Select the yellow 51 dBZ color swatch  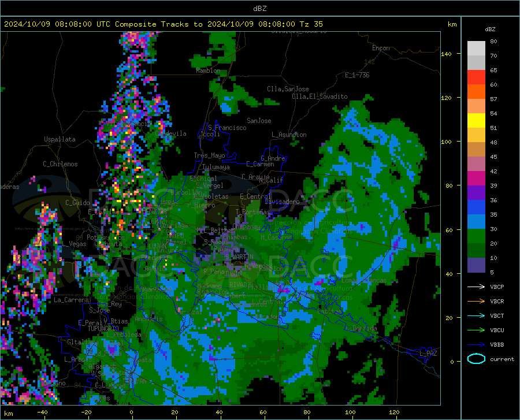(x=476, y=121)
